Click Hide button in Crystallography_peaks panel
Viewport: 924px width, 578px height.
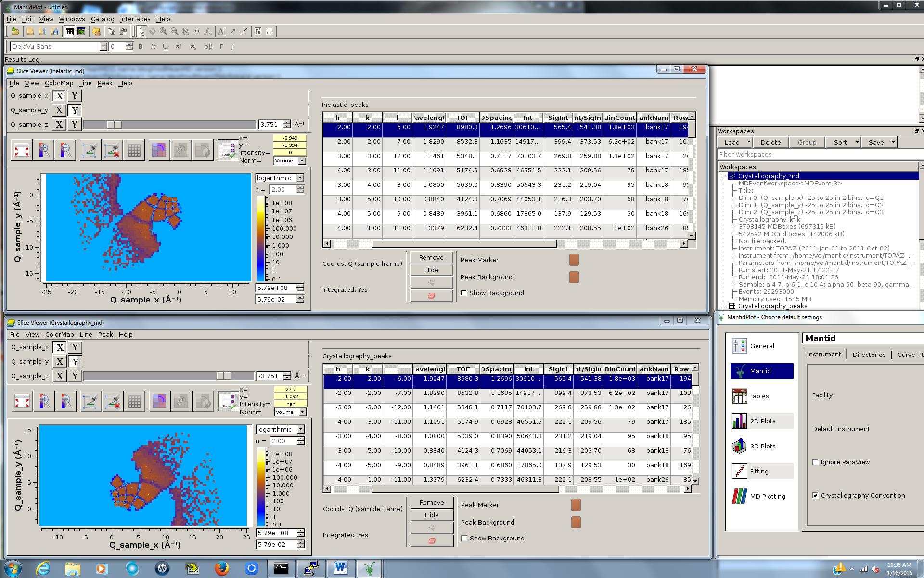(431, 515)
